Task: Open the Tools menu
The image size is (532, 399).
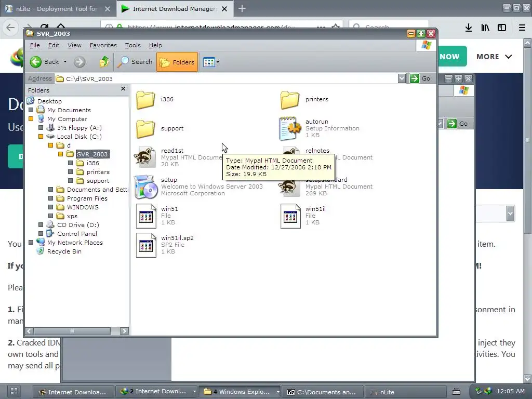Action: tap(132, 46)
